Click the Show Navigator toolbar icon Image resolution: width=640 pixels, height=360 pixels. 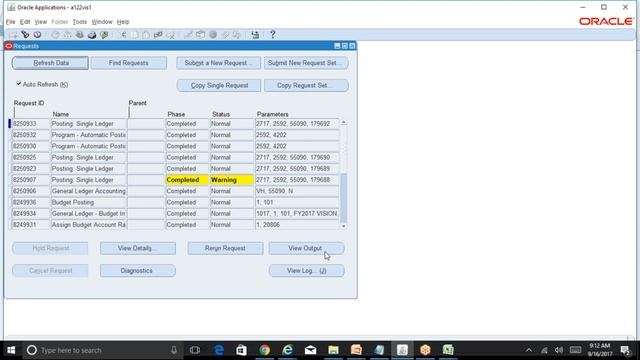pos(38,35)
